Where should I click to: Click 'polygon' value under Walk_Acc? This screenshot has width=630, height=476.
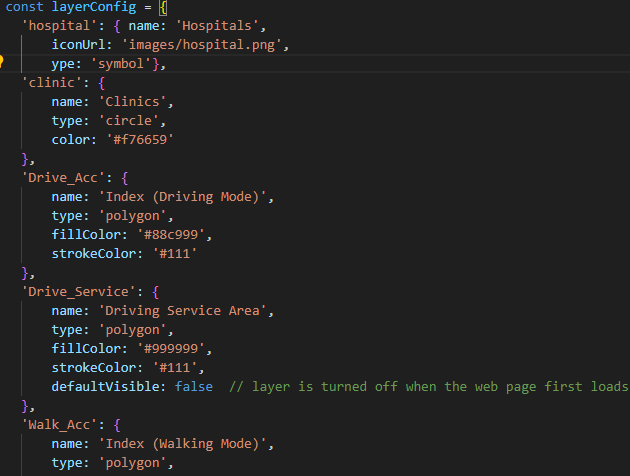[x=132, y=463]
